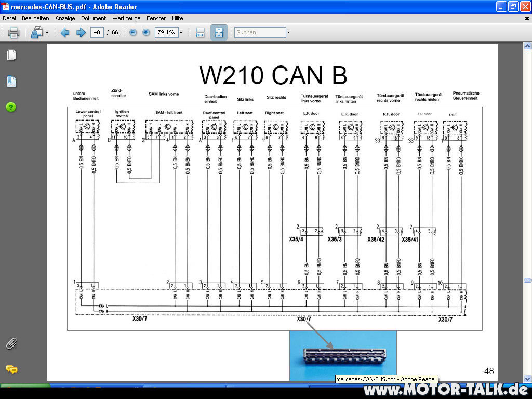Toggle the fit full page icon
The image size is (532, 399).
[x=219, y=33]
